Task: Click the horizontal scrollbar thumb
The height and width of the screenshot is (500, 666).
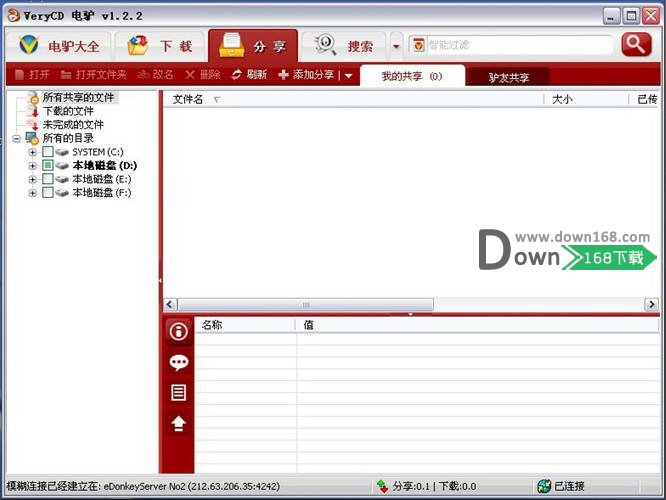Action: point(306,305)
